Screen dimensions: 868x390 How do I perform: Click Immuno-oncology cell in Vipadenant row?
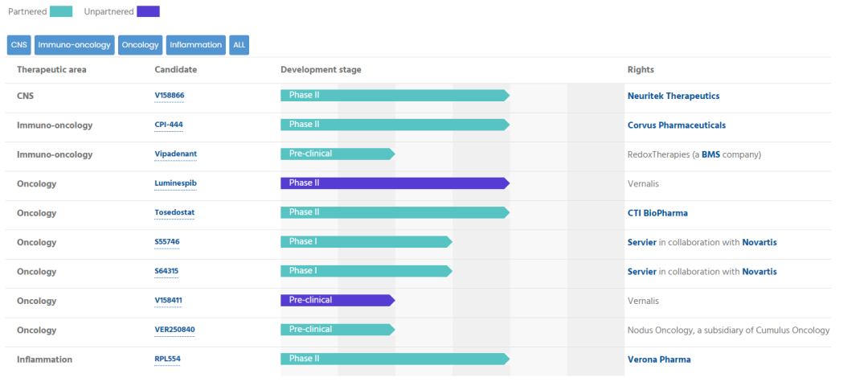click(55, 154)
